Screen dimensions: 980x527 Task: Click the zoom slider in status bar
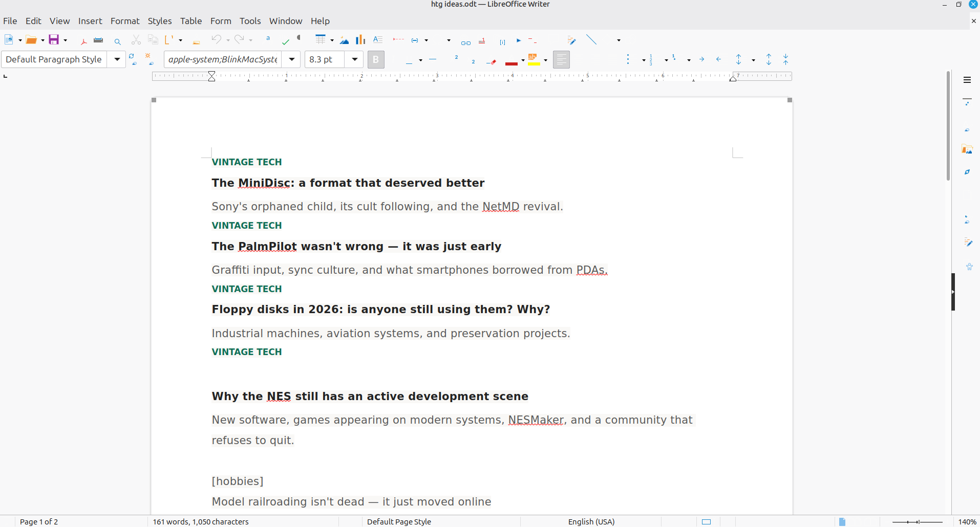918,522
